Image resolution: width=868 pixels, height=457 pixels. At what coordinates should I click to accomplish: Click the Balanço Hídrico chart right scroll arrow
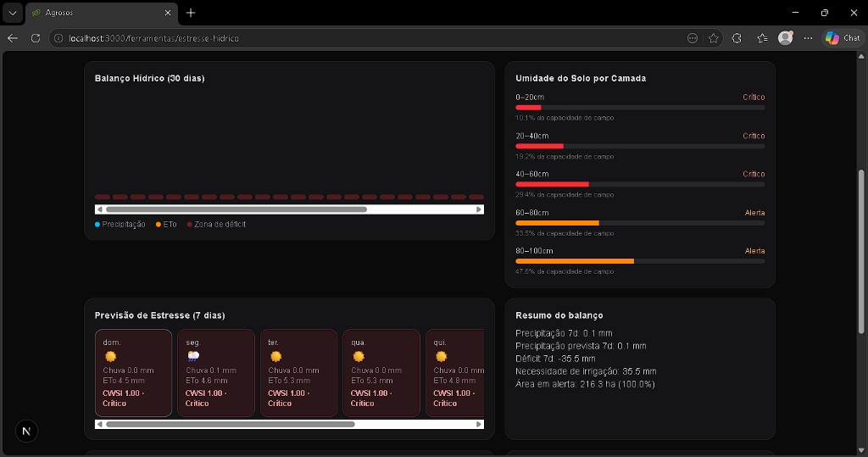(480, 209)
